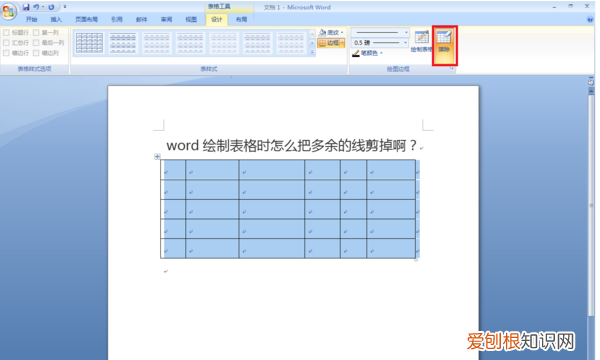
Task: Click the bottom-right cell of the table
Action: (391, 249)
